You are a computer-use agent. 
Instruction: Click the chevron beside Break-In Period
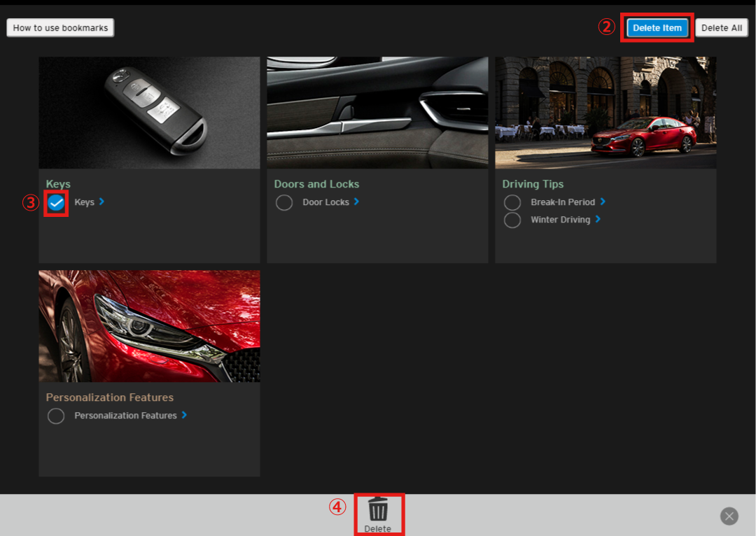point(603,202)
